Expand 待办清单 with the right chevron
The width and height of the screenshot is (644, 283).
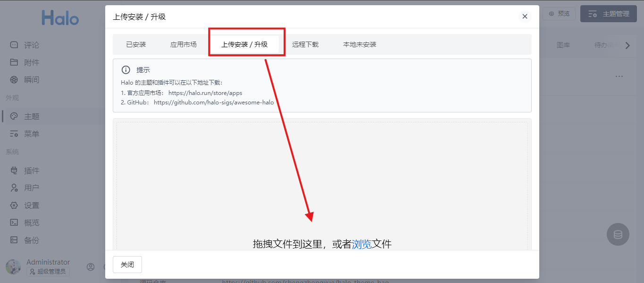point(627,44)
